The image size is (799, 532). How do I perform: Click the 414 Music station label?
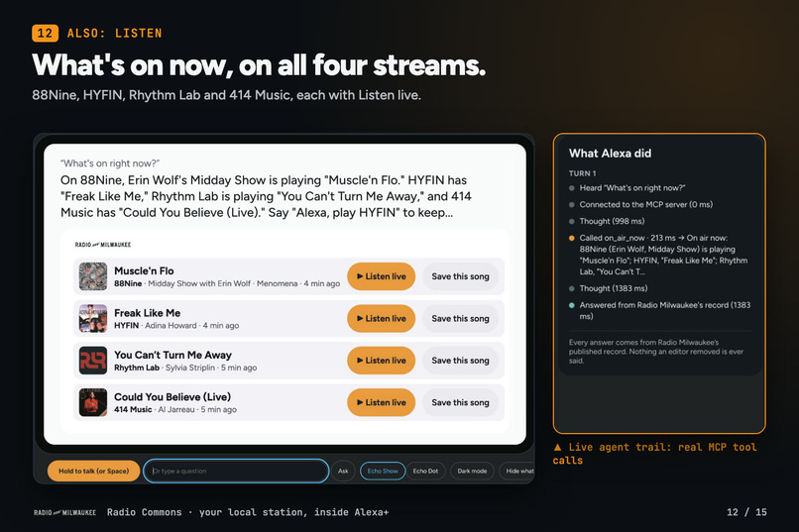(x=133, y=409)
